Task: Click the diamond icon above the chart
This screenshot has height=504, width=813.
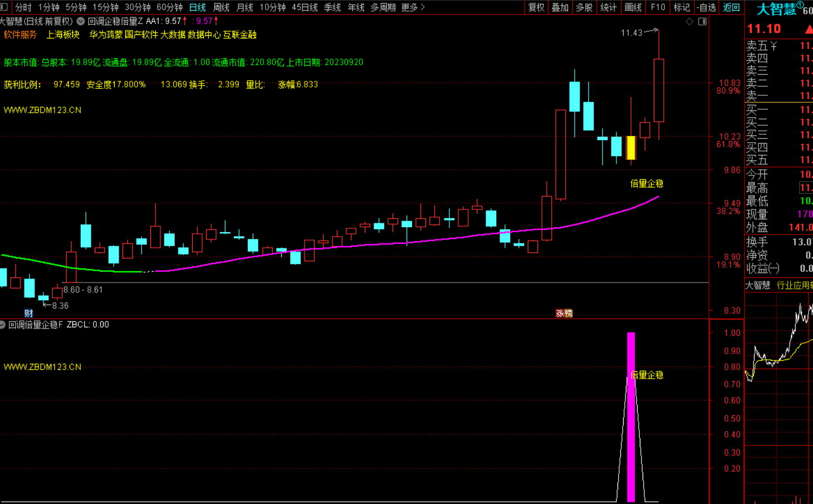Action: coord(689,22)
